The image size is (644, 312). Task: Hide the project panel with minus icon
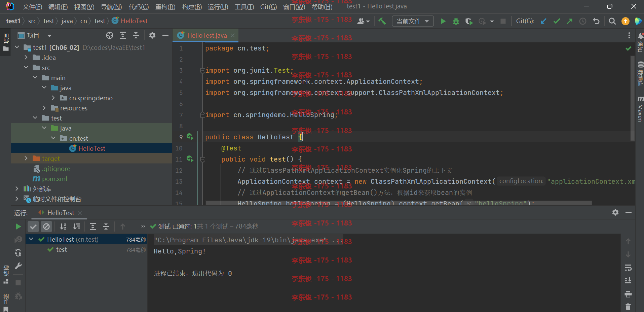pyautogui.click(x=165, y=35)
